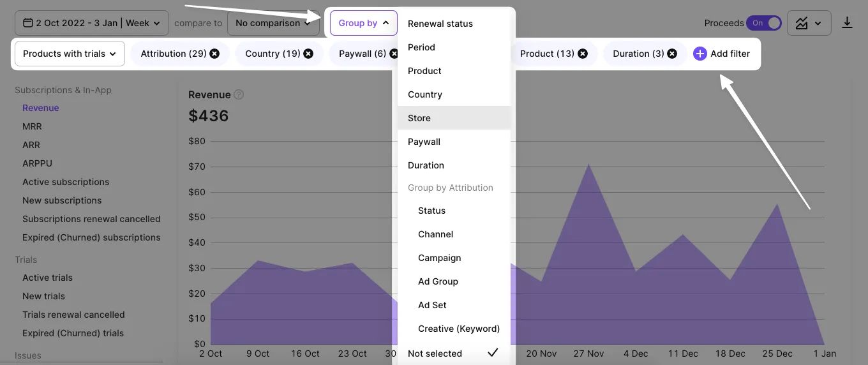Remove the Attribution (29) filter

point(214,54)
